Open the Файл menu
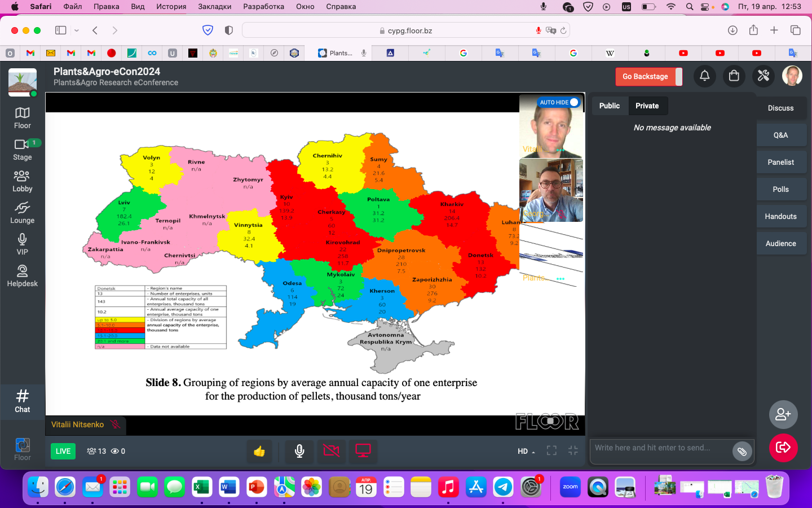The image size is (812, 508). [x=73, y=6]
